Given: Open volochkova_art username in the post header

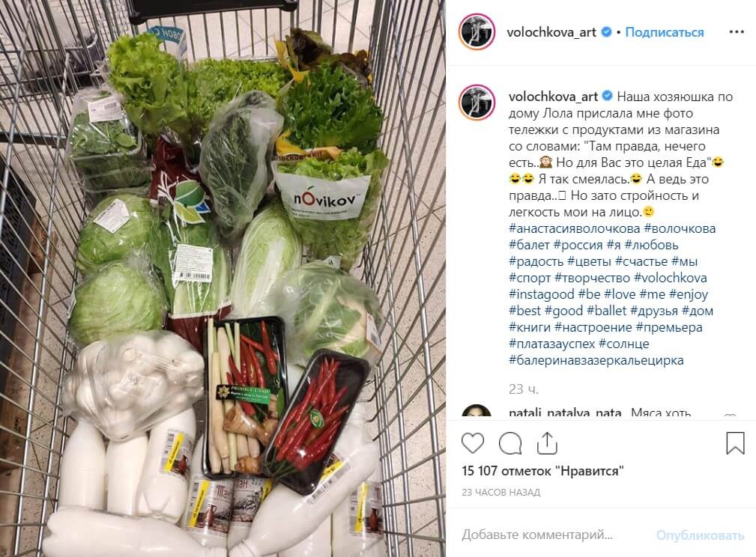Looking at the screenshot, I should [x=551, y=32].
